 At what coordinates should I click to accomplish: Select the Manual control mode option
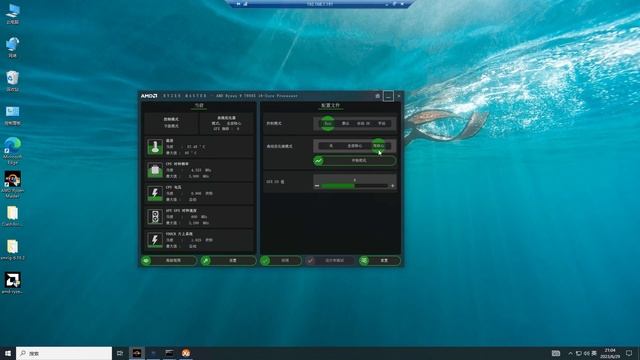[x=382, y=123]
